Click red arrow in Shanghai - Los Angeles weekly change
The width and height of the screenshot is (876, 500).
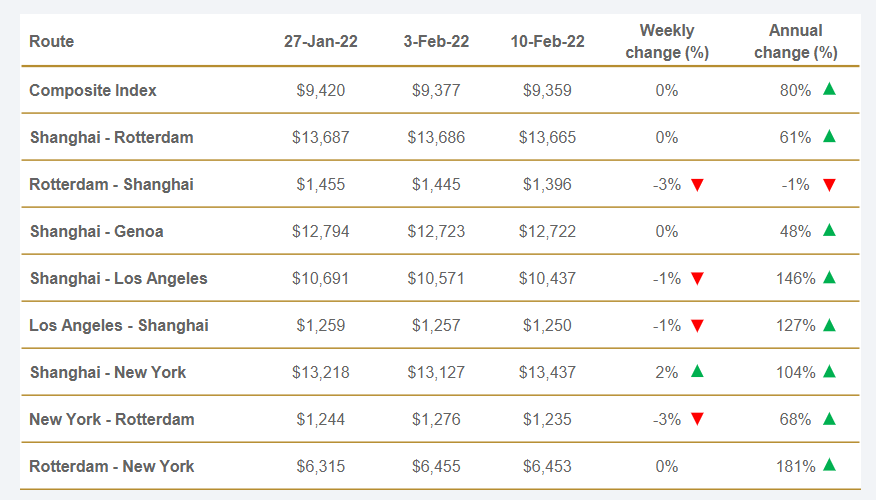[x=697, y=279]
